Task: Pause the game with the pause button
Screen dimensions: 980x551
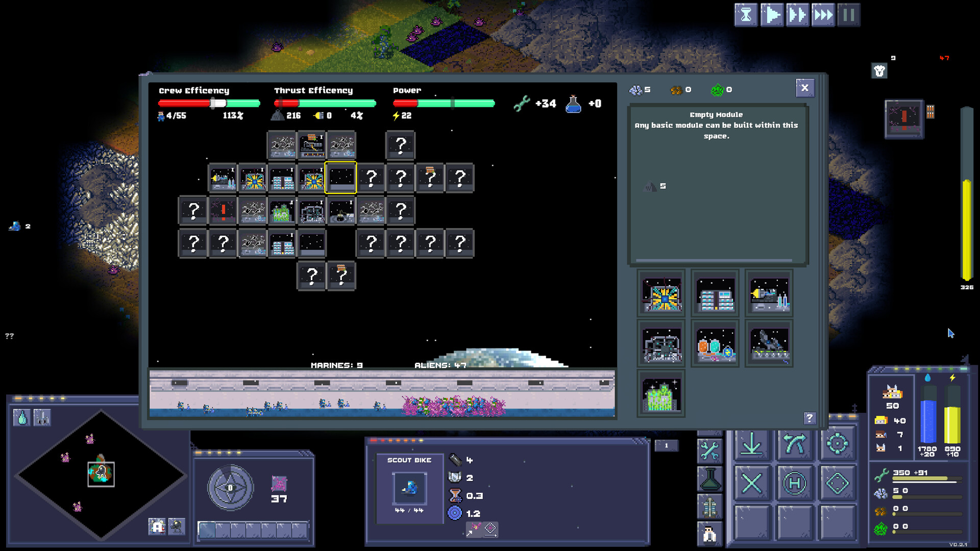Action: coord(848,15)
